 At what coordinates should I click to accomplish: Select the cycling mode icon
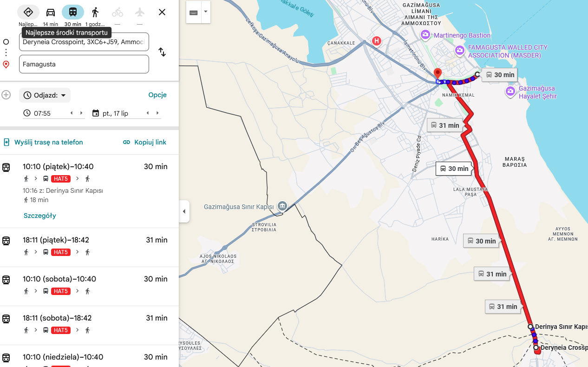pyautogui.click(x=118, y=12)
